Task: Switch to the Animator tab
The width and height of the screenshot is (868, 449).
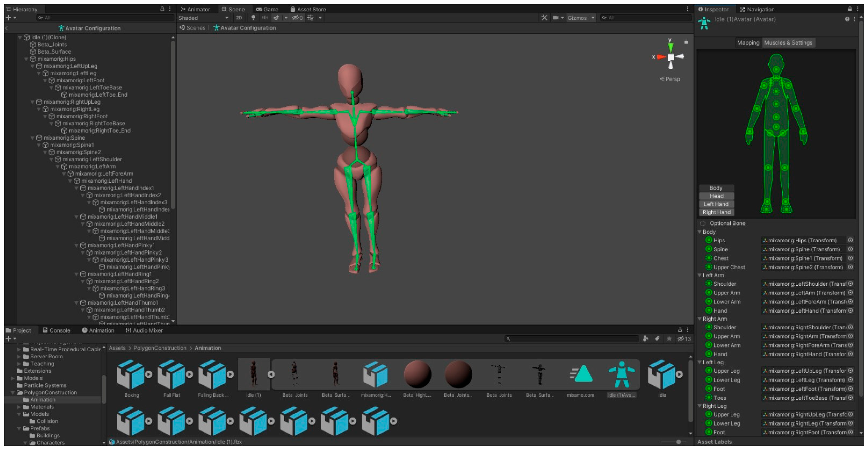Action: click(195, 9)
